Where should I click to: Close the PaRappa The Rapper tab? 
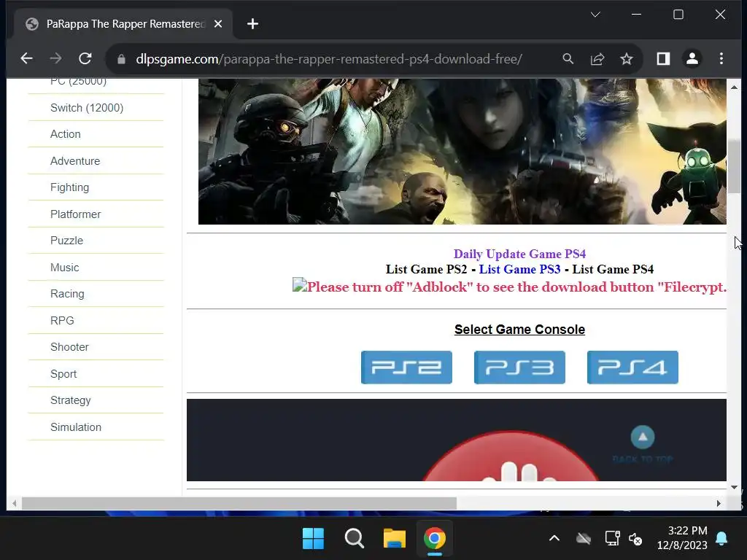click(218, 24)
